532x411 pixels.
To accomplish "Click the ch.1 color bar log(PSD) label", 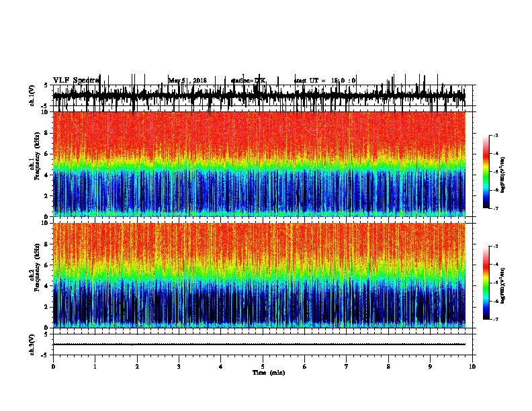I will click(503, 175).
